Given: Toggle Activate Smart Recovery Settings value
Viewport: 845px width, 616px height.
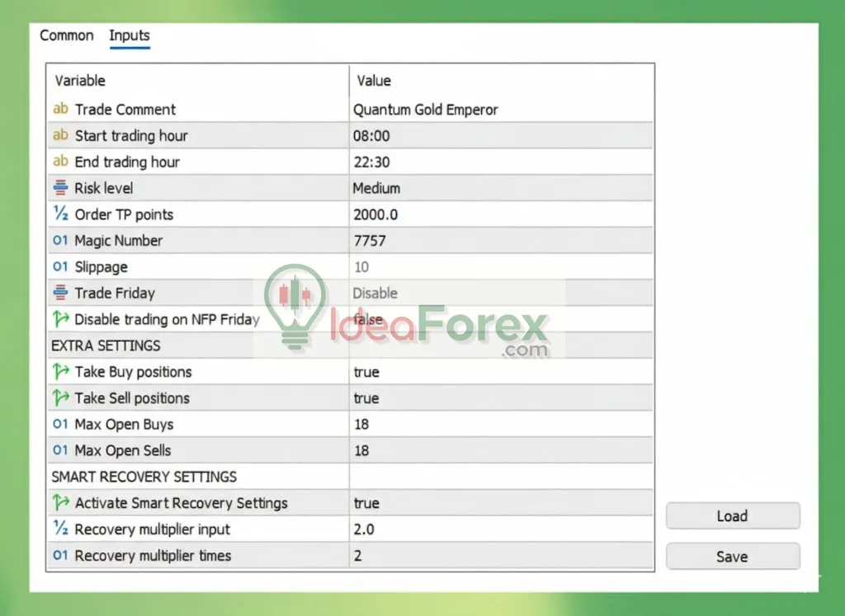Looking at the screenshot, I should [366, 503].
